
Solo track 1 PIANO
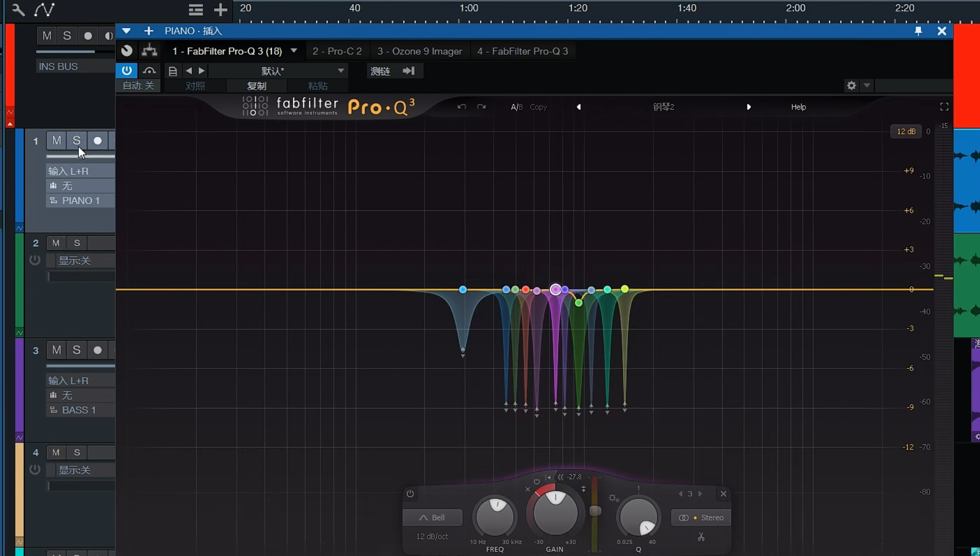77,141
